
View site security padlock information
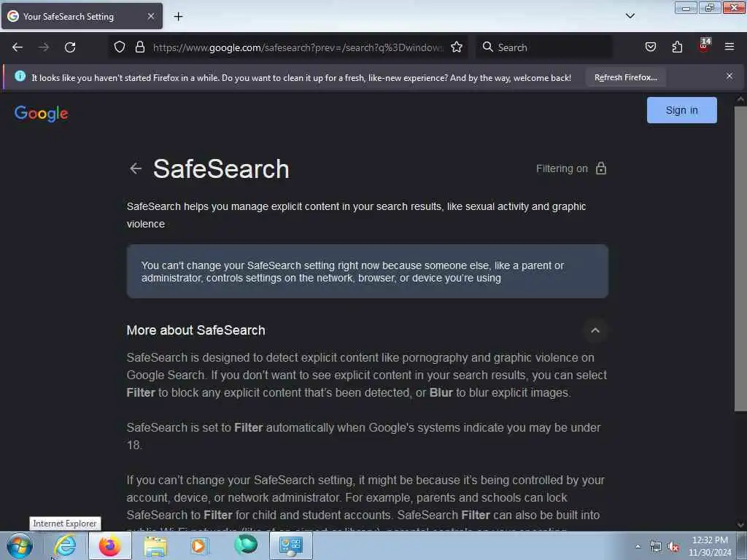[139, 47]
